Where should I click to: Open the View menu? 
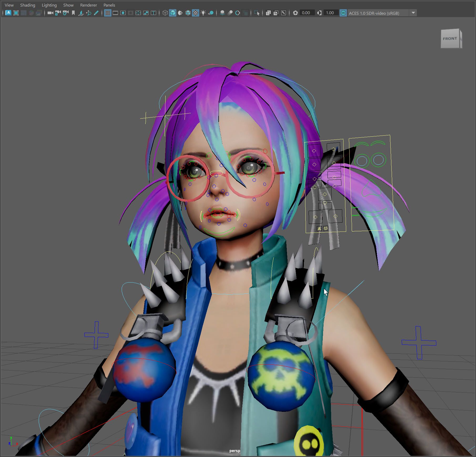[9, 5]
